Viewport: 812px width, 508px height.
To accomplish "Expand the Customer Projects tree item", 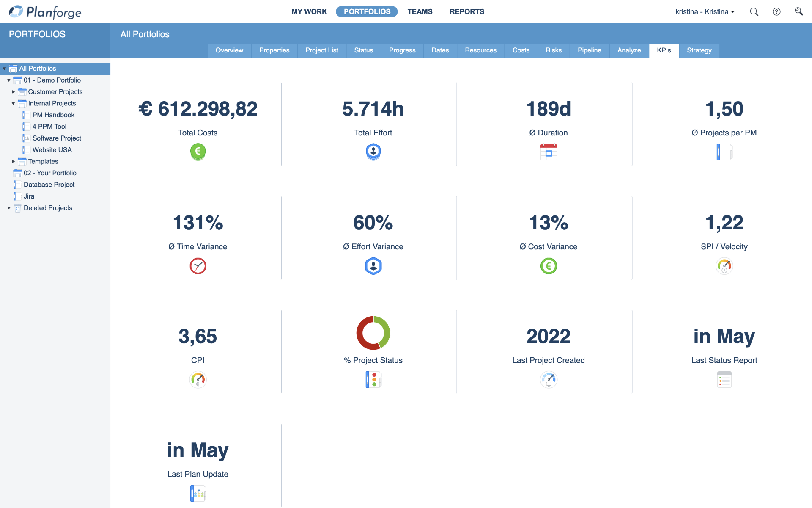I will (x=13, y=91).
